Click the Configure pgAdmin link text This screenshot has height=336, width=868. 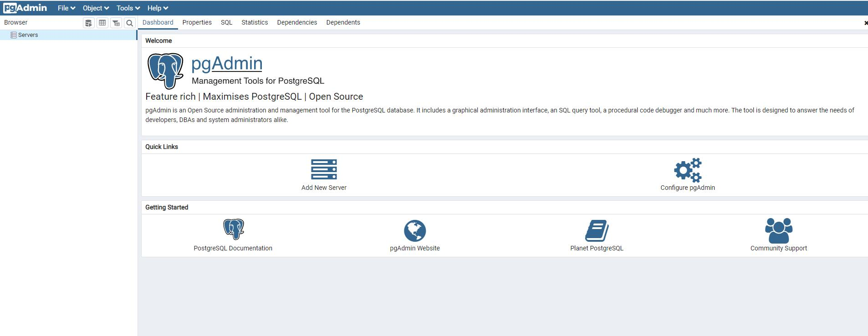coord(688,188)
